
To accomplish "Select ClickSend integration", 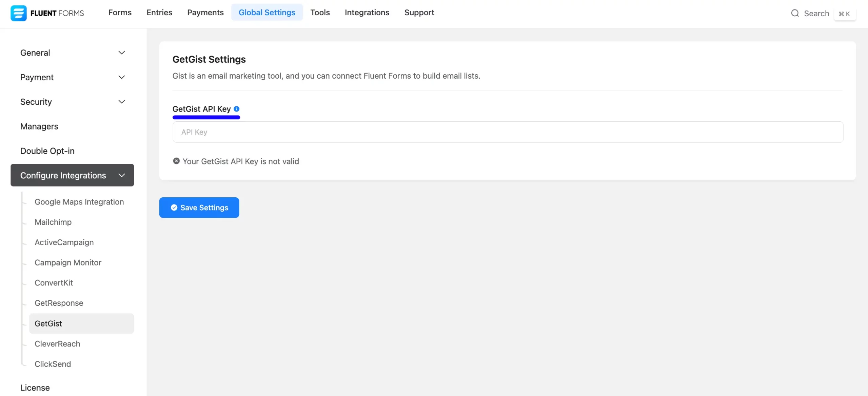I will (x=53, y=364).
